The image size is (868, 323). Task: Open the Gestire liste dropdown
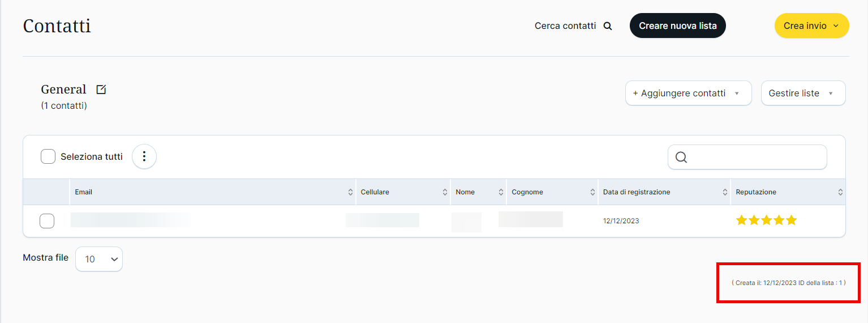pyautogui.click(x=803, y=93)
